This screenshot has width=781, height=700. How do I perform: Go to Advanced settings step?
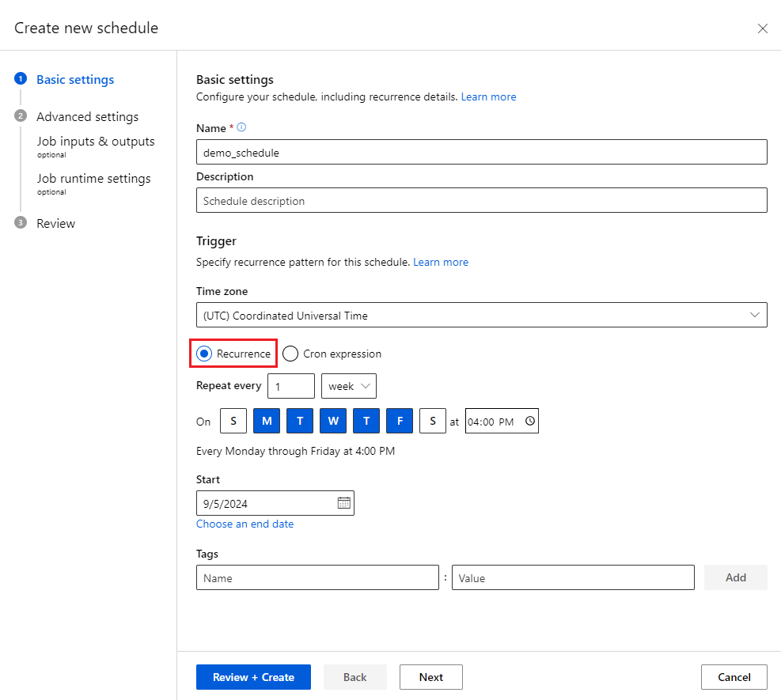point(87,116)
